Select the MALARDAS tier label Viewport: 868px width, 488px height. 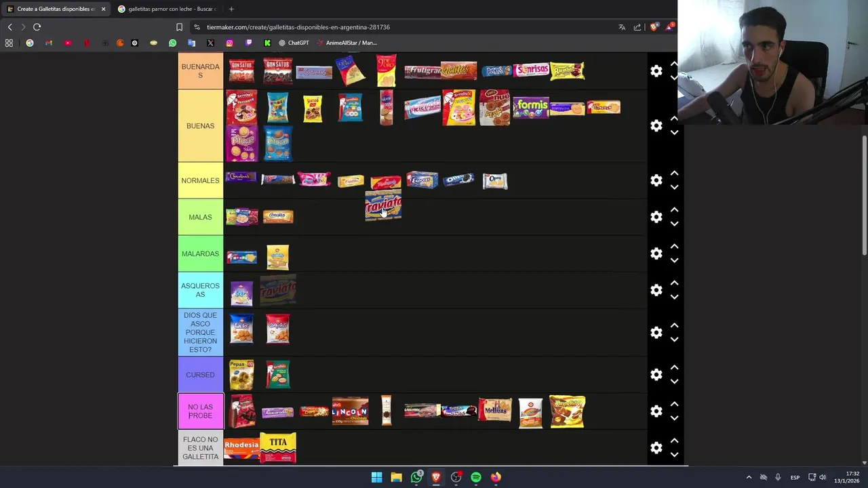click(201, 253)
